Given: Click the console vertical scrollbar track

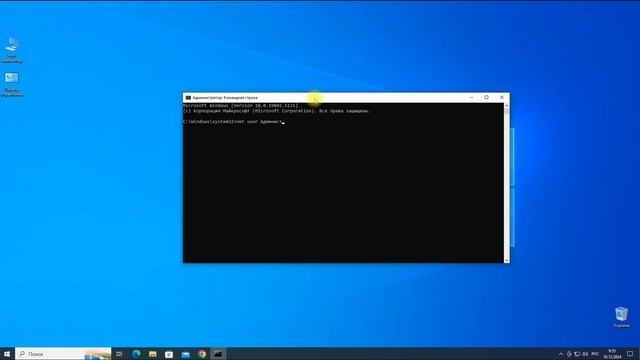Looking at the screenshot, I should (507, 183).
